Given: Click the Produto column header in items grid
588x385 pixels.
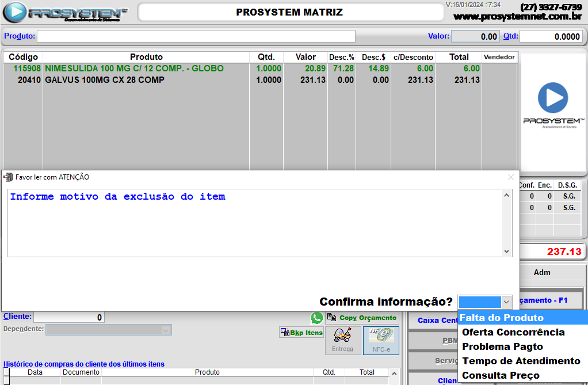Looking at the screenshot, I should pyautogui.click(x=146, y=57).
